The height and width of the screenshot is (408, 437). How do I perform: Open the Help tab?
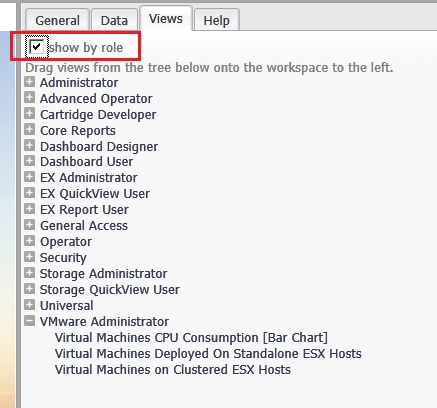216,20
